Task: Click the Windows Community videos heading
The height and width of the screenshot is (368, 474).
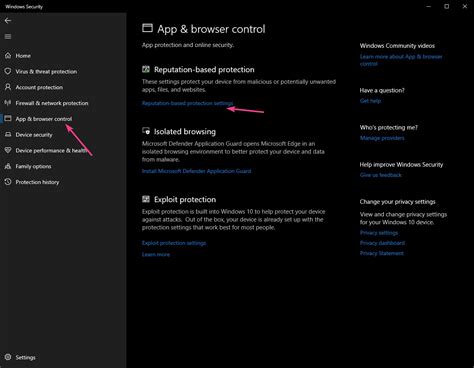Action: pos(397,46)
